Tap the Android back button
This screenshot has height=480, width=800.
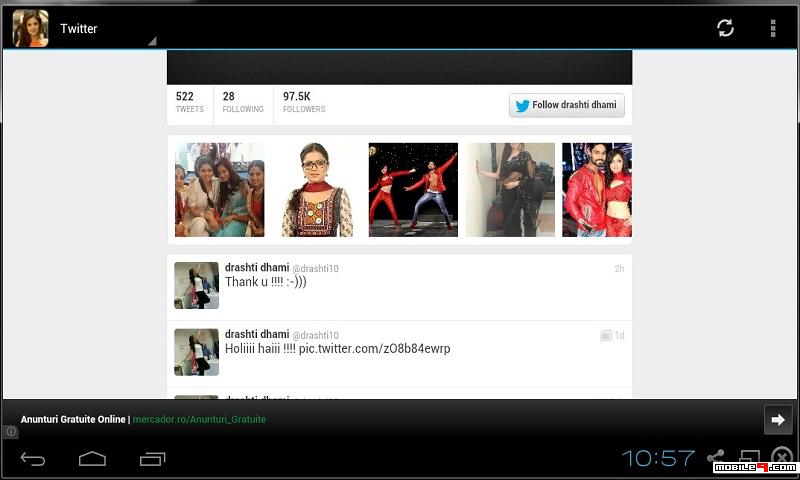[x=33, y=459]
